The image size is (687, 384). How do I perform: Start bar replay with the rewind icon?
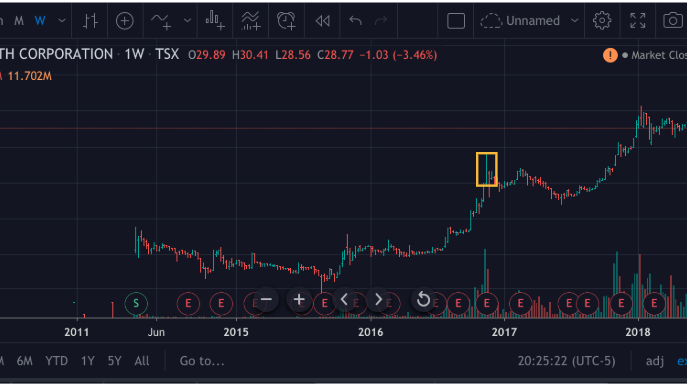(x=323, y=21)
